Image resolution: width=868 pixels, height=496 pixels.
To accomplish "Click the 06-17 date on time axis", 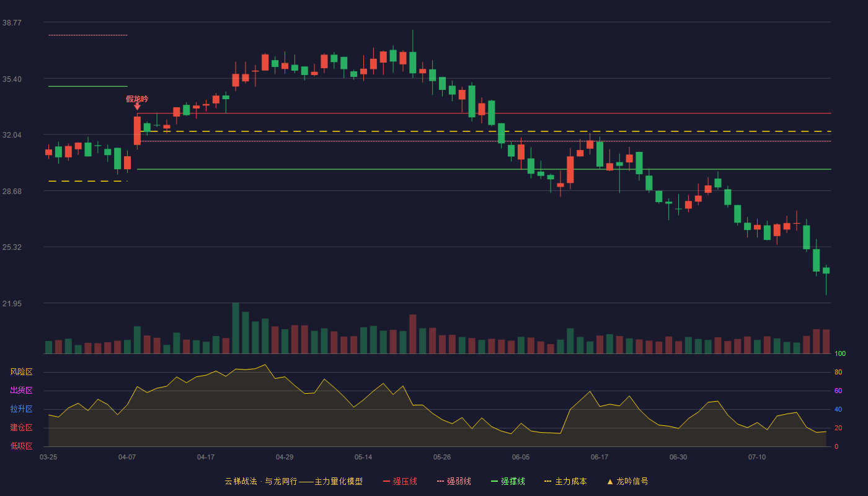I will [x=600, y=457].
